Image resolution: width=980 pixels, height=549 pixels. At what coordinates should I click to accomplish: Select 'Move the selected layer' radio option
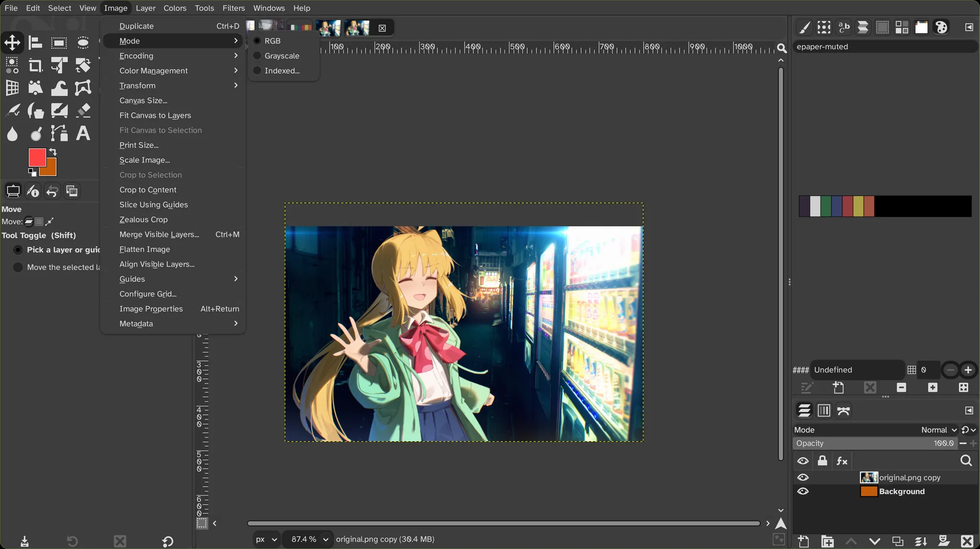tap(18, 267)
